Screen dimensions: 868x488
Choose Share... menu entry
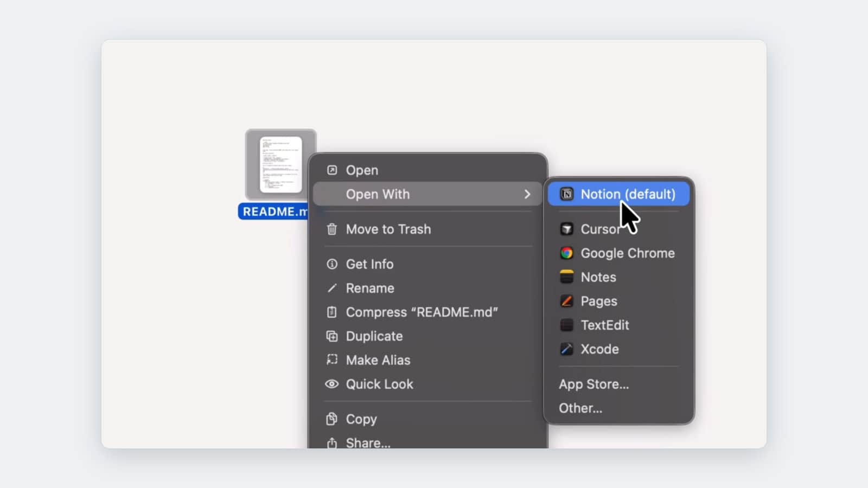click(427, 442)
